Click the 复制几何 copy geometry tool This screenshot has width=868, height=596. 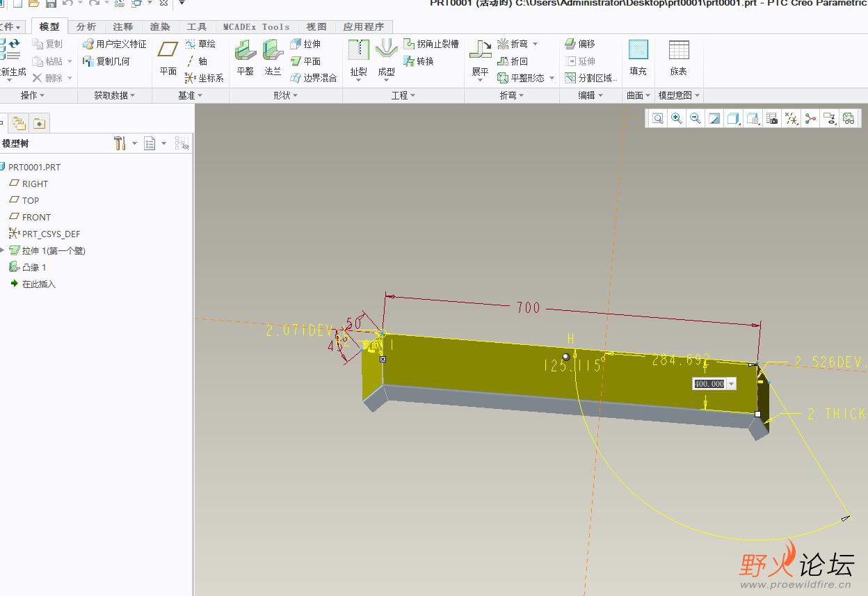106,61
